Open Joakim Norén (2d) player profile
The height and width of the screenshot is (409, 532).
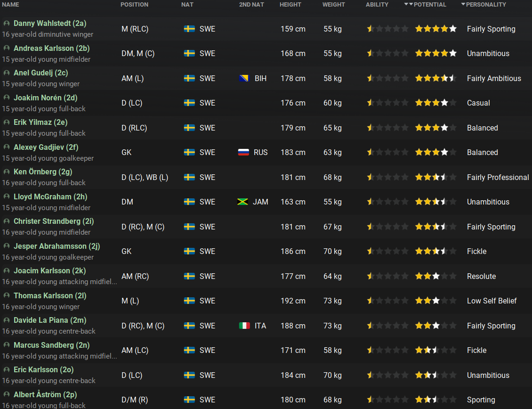point(46,98)
